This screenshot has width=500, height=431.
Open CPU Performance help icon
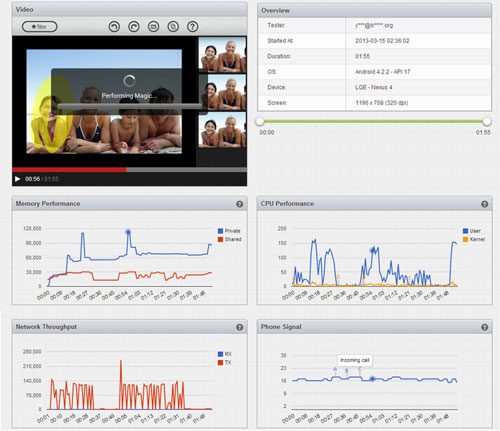point(485,204)
